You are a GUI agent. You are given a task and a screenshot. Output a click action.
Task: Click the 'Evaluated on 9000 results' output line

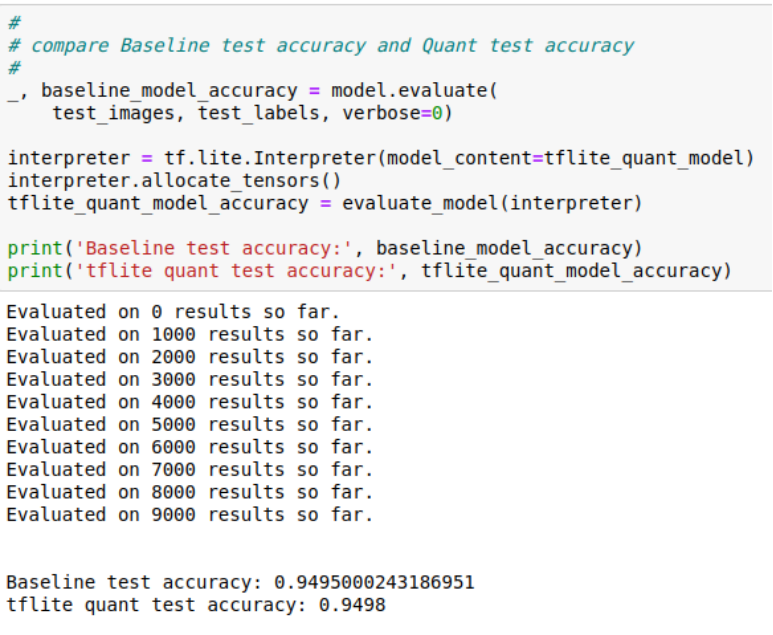pyautogui.click(x=189, y=515)
